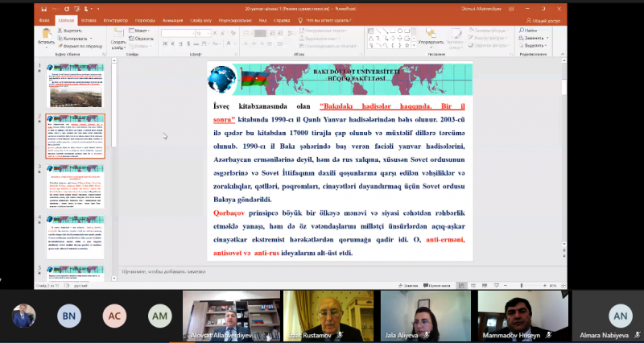644x343 pixels.
Task: Open Shape Fill (Заливка фигуры) dropdown
Action: 489,31
